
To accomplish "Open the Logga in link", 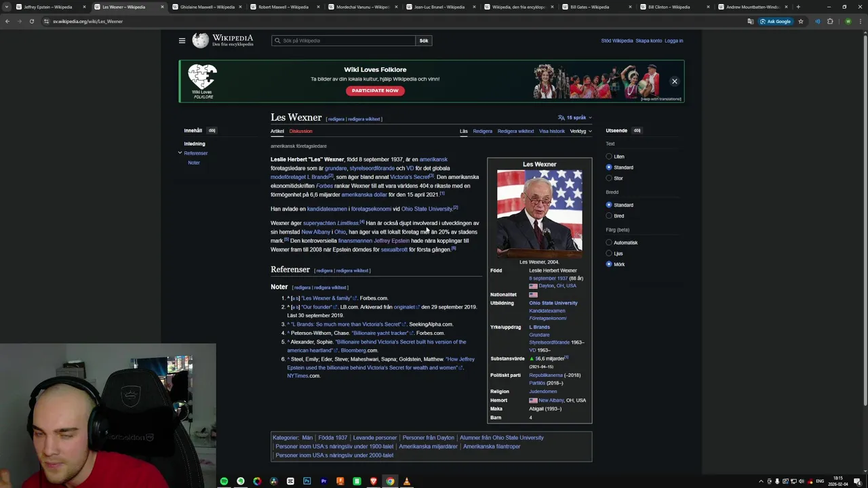I will 673,41.
